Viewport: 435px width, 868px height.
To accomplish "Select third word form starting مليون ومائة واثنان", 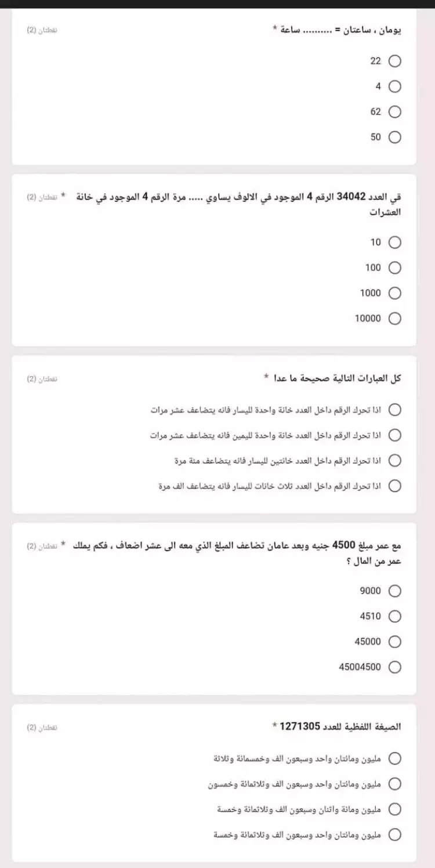I will 395,809.
